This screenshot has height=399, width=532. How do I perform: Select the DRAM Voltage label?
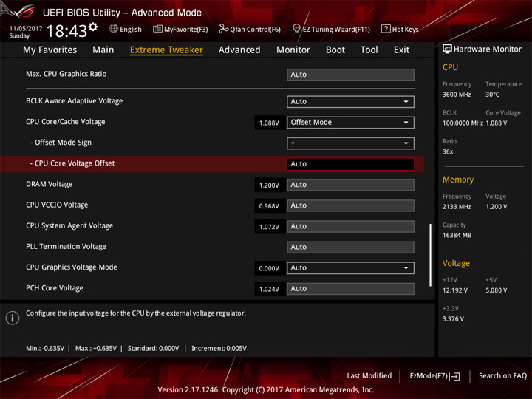tap(50, 184)
